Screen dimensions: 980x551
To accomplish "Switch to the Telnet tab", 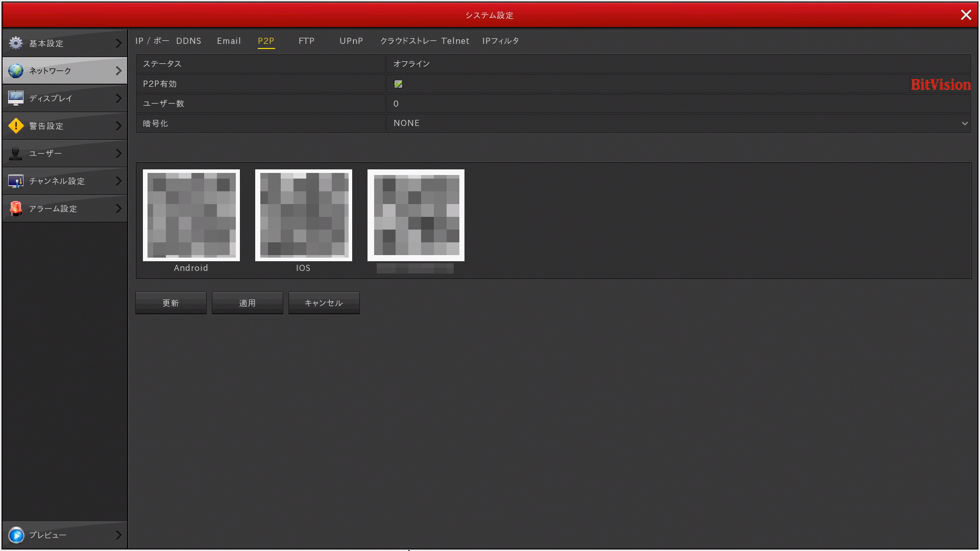I will (x=455, y=41).
